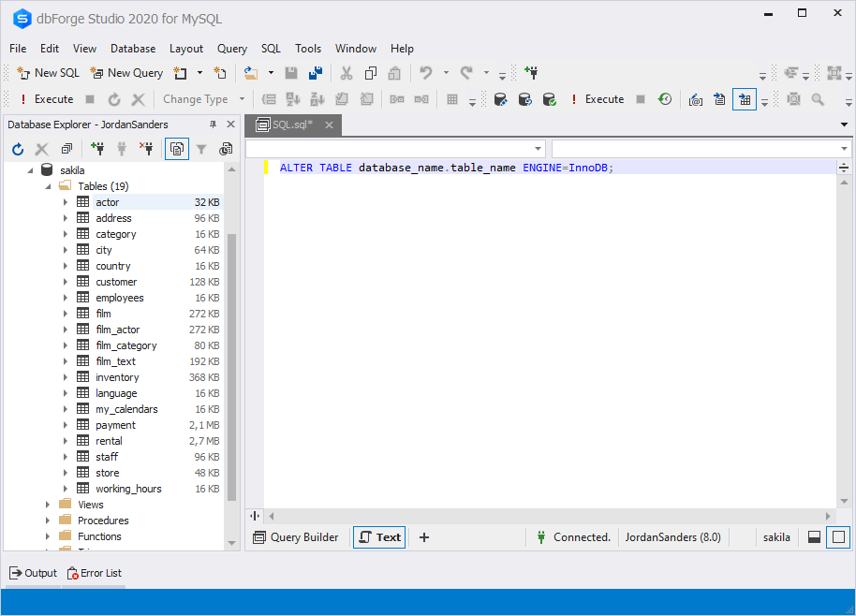Expand the Views folder
This screenshot has width=856, height=616.
[x=48, y=505]
